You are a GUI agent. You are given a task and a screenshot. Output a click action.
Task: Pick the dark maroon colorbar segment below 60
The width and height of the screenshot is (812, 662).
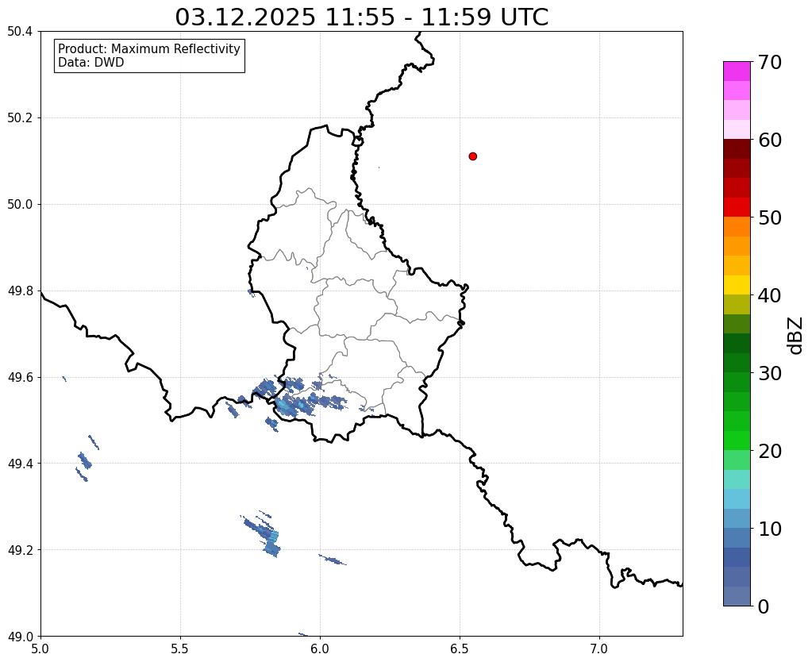[737, 149]
